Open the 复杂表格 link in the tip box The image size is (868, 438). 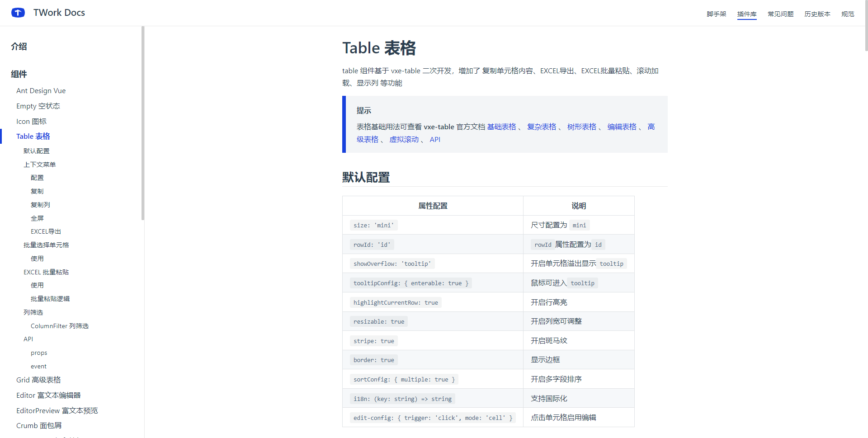(x=542, y=127)
